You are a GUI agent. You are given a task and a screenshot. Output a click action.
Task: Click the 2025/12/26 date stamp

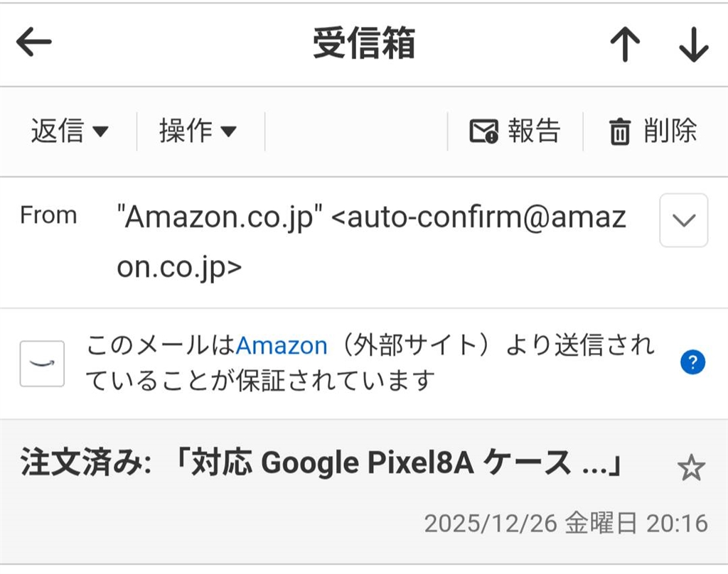(565, 524)
